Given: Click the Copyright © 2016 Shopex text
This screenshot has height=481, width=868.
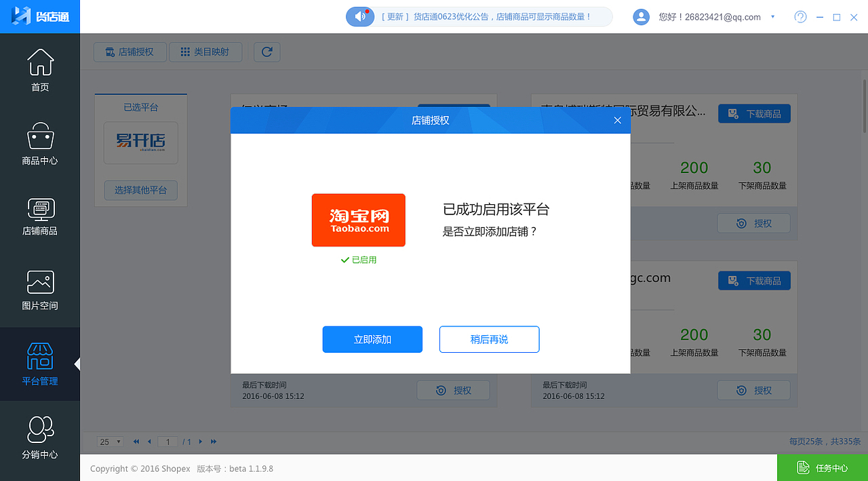Looking at the screenshot, I should [140, 469].
